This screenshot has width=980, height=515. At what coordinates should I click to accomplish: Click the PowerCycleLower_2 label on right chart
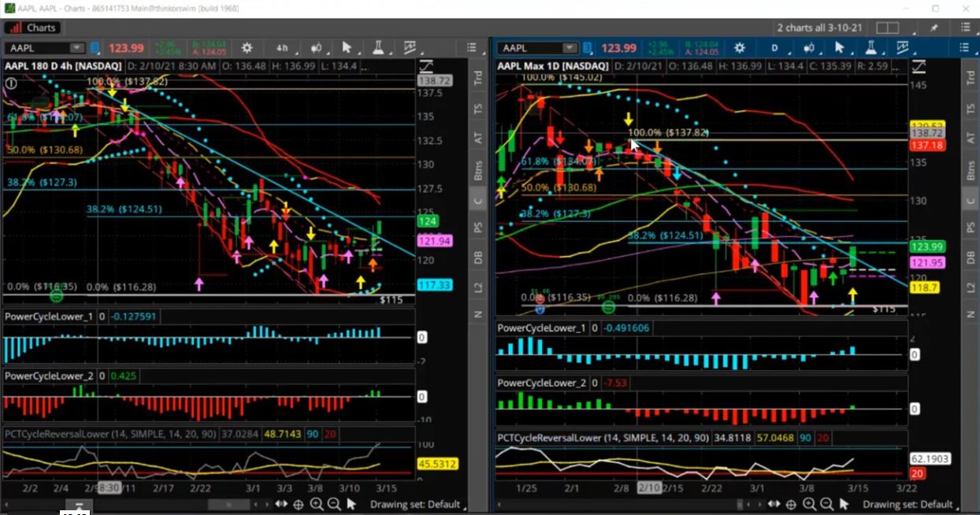point(542,383)
